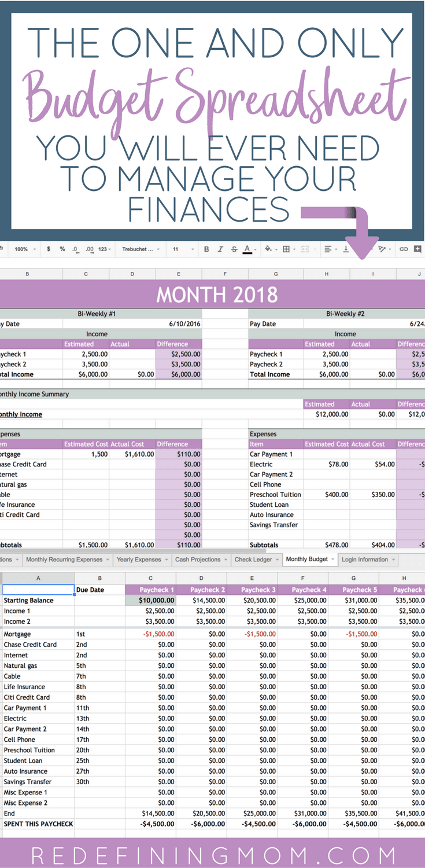Click the Bi-Weekly #2 header cell
Image resolution: width=425 pixels, height=868 pixels.
(x=345, y=314)
